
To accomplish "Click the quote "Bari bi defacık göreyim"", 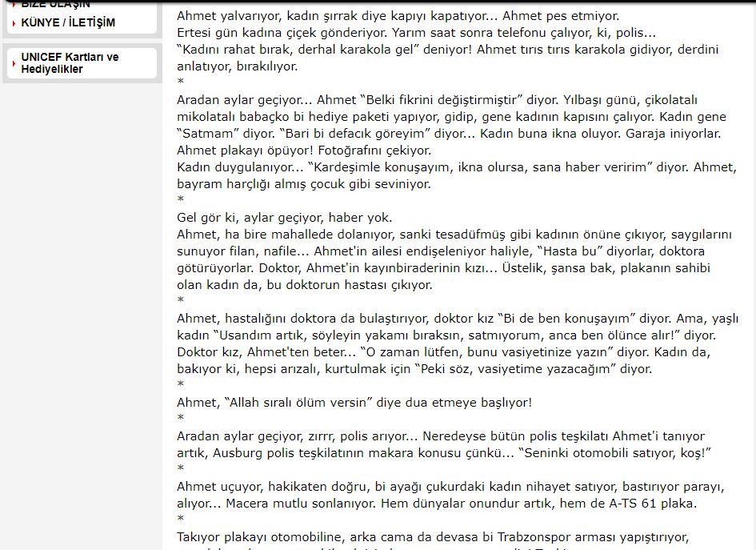I will pos(355,134).
